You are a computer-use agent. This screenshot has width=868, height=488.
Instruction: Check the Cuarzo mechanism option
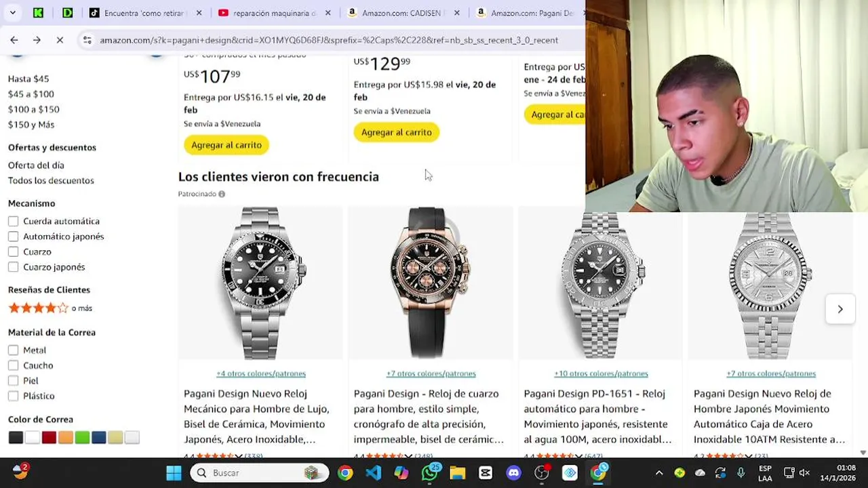14,251
